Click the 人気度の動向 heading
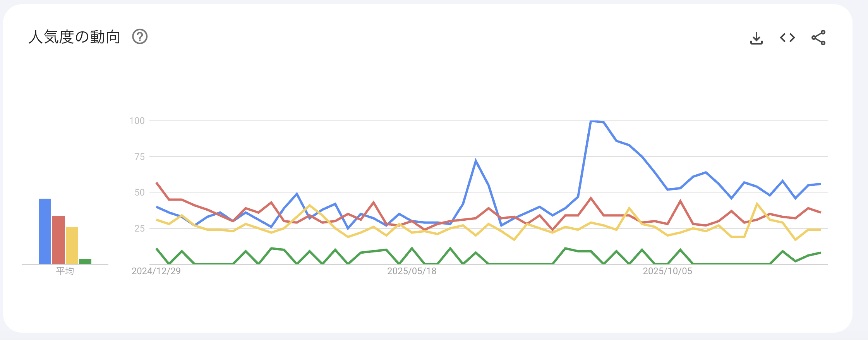Viewport: 868px width, 340px height. (74, 37)
